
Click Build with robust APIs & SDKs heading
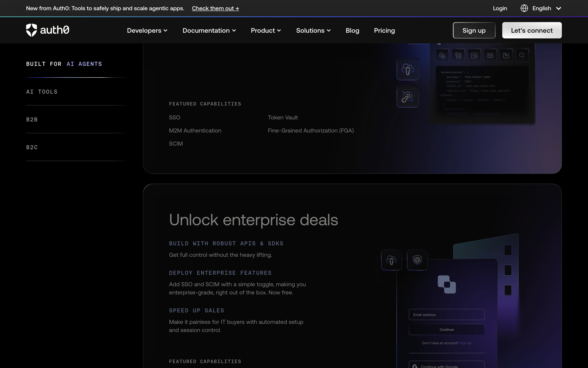[x=226, y=243]
